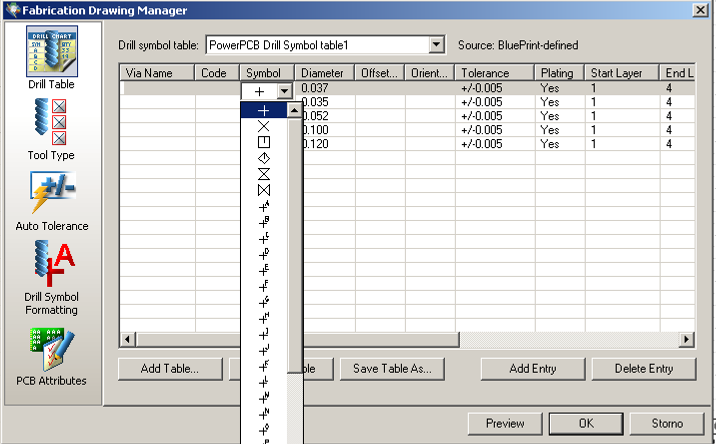The height and width of the screenshot is (444, 716).
Task: Choose the bowtie drill symbol
Action: [x=263, y=190]
